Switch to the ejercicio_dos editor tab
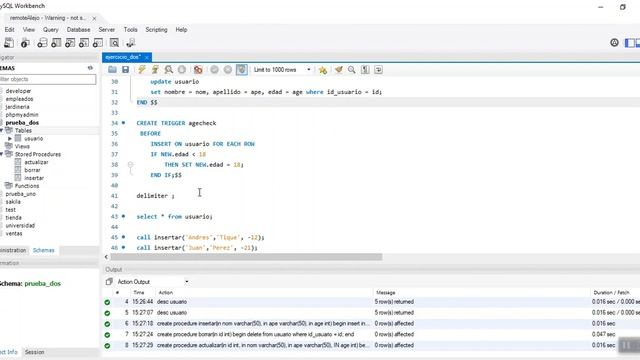Viewport: 640px width, 360px height. coord(123,57)
